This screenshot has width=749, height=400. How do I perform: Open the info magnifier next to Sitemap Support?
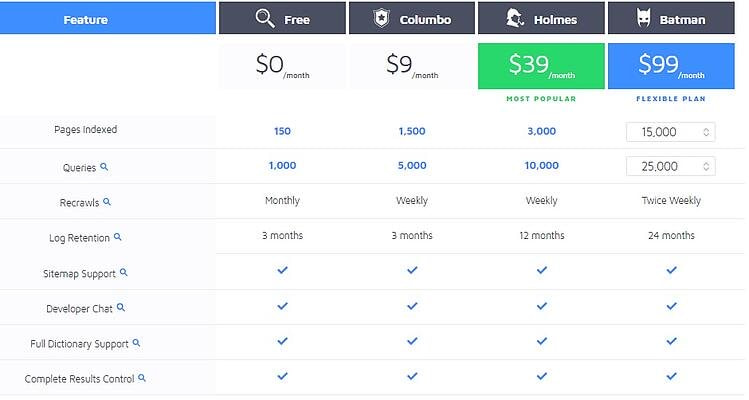124,272
